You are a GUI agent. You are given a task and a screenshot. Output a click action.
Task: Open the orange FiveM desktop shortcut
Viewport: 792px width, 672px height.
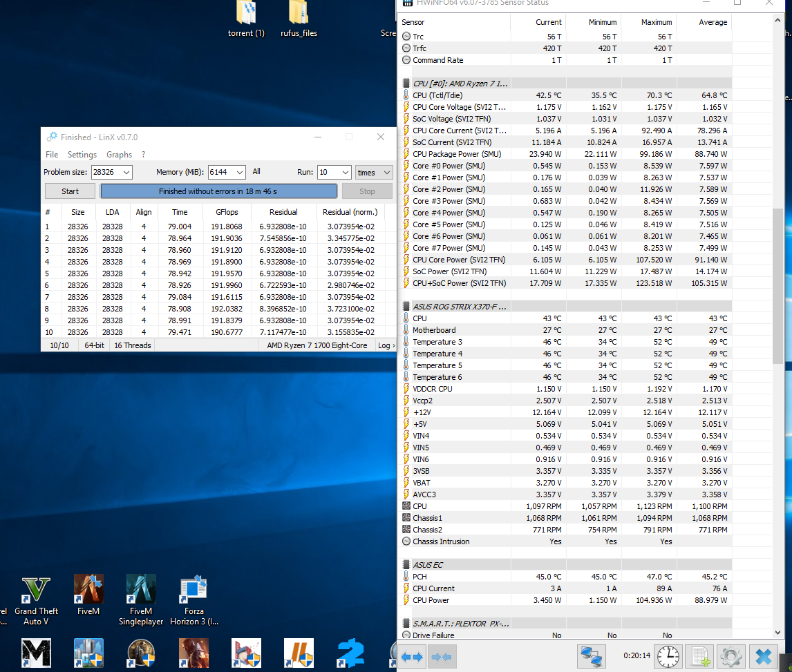[x=88, y=595]
